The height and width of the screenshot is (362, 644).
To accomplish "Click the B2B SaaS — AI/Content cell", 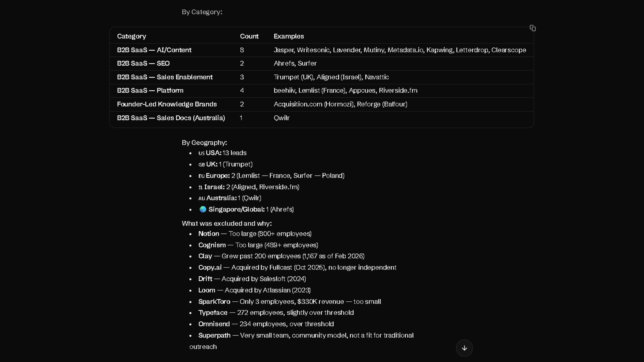I will 154,50.
